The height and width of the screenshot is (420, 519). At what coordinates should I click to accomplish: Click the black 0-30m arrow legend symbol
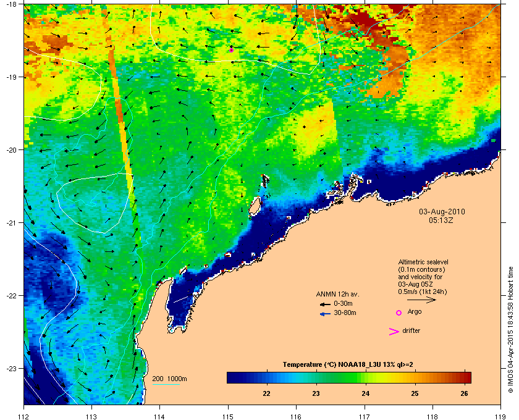click(x=325, y=304)
